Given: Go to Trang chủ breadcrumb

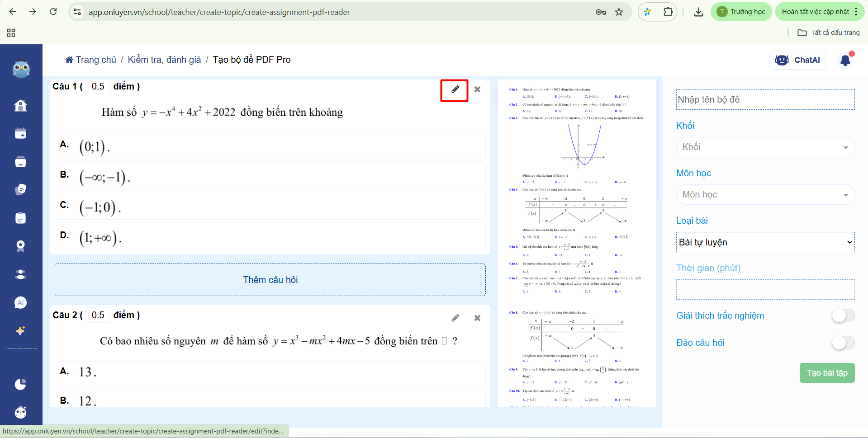Looking at the screenshot, I should [91, 60].
